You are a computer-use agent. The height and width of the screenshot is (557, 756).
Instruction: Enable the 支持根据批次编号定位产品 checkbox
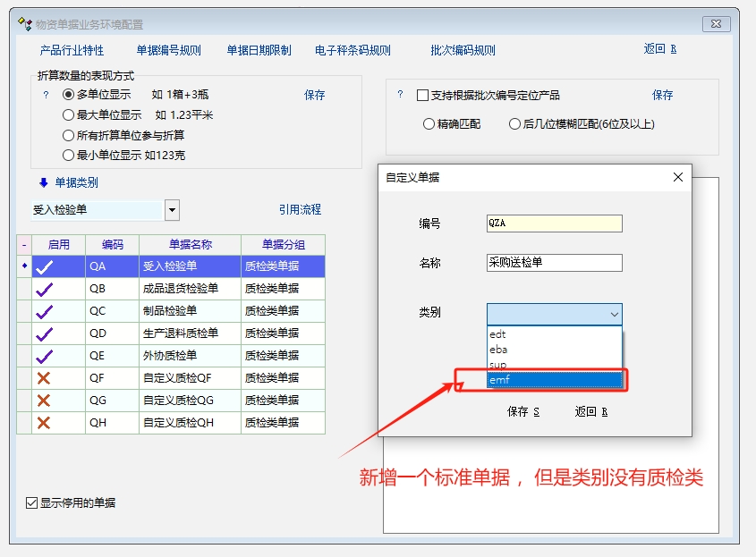[423, 96]
